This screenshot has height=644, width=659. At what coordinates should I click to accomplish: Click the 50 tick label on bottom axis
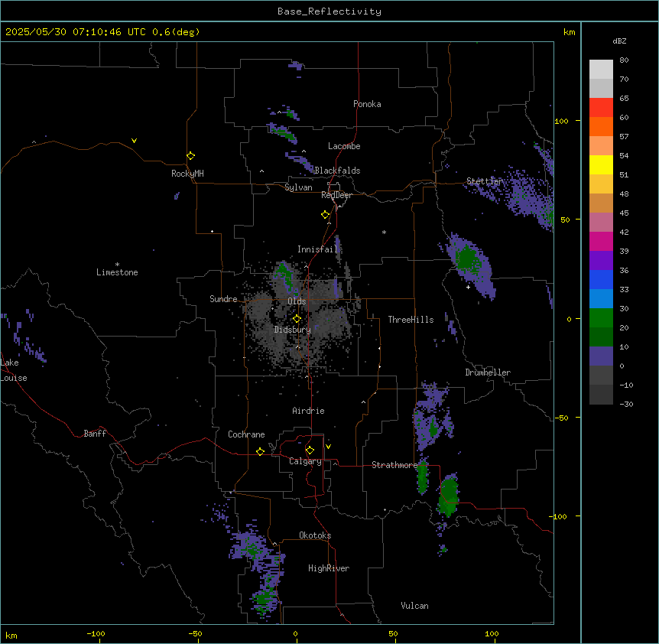pyautogui.click(x=393, y=633)
